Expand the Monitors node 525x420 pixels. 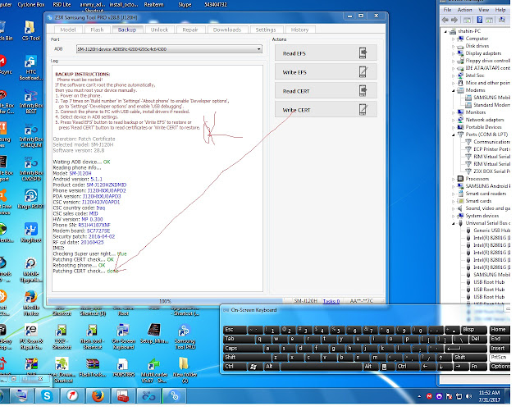tap(453, 112)
